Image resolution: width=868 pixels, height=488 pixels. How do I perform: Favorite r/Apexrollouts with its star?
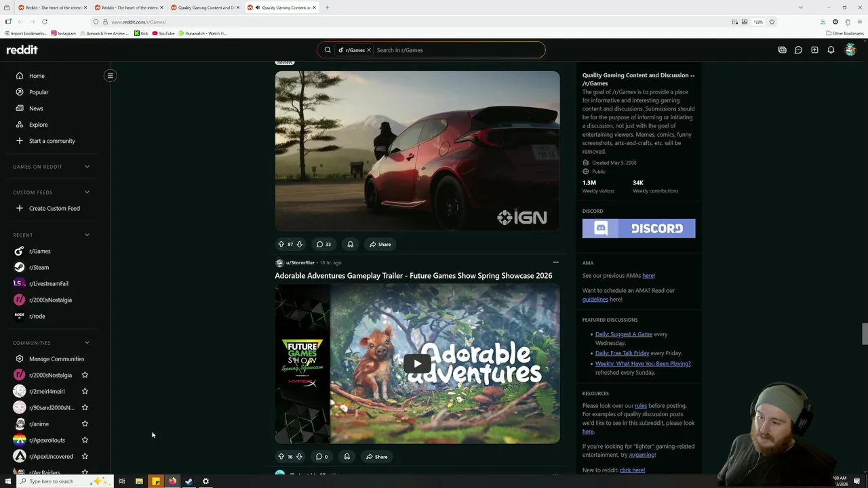coord(85,440)
